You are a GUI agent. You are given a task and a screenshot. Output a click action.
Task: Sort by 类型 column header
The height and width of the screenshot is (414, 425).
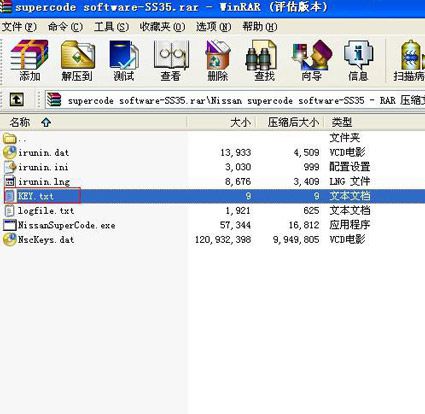(375, 122)
